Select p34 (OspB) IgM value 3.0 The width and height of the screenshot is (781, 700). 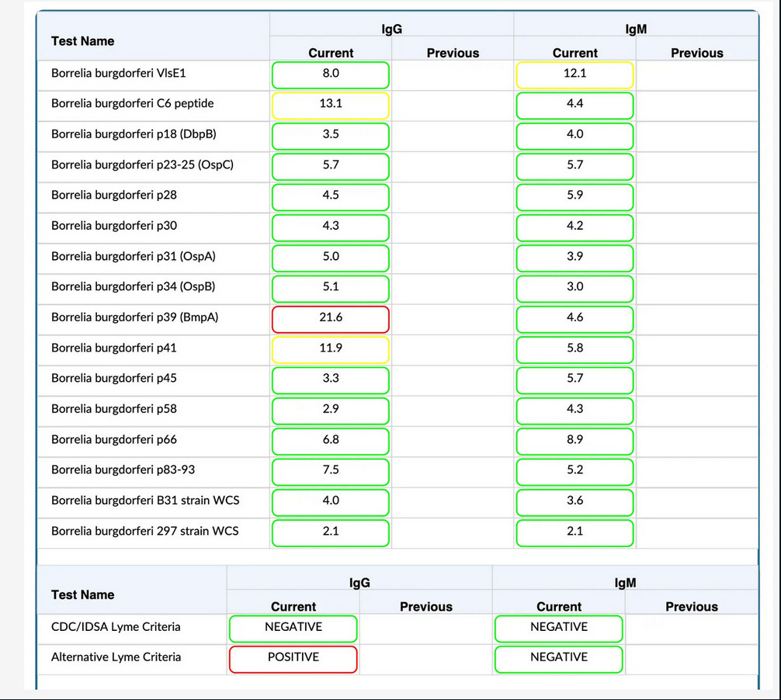(x=574, y=289)
